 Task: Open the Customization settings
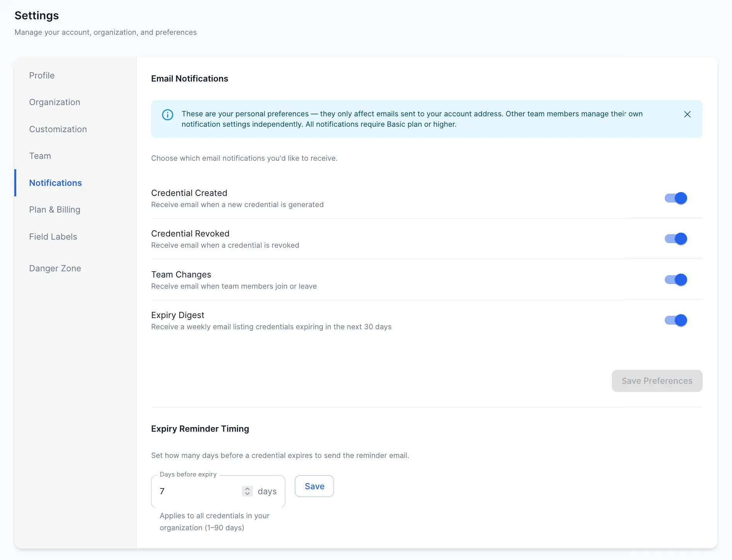(58, 129)
